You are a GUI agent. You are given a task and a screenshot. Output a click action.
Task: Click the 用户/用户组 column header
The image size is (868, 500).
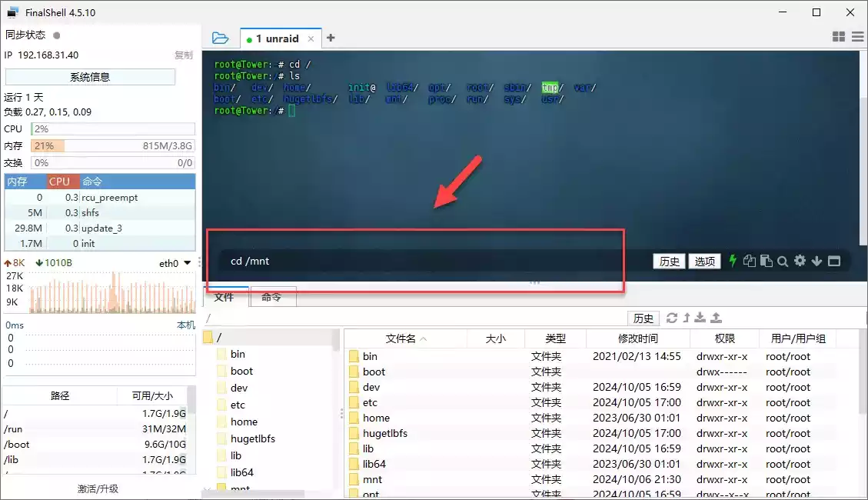(798, 338)
